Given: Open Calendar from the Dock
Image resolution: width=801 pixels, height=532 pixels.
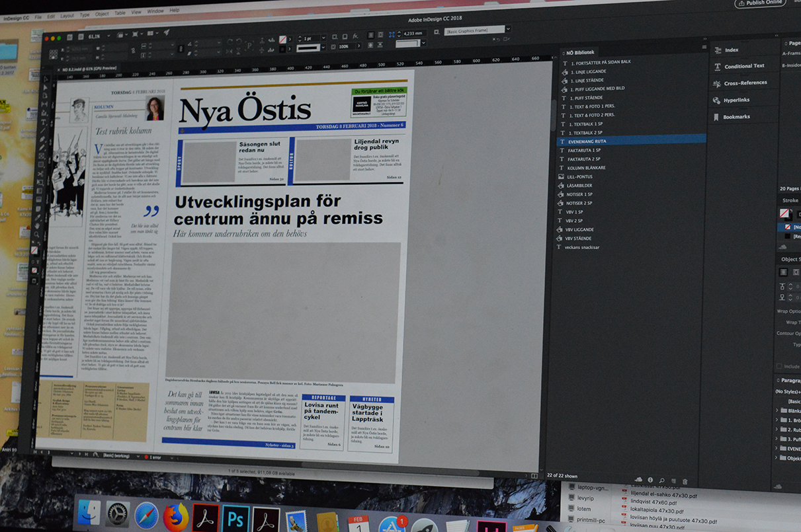Looking at the screenshot, I should tap(358, 523).
